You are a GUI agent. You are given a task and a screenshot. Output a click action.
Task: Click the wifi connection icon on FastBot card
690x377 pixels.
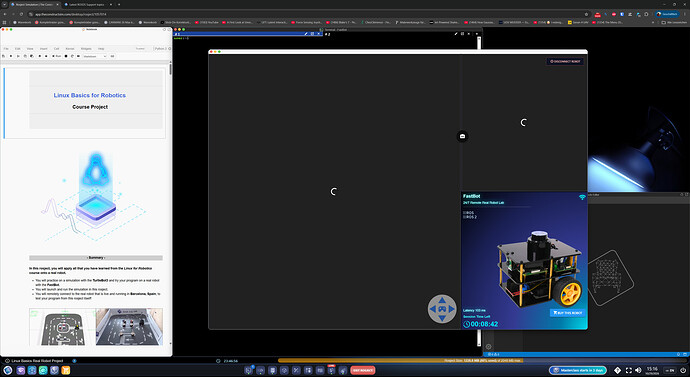pos(582,197)
